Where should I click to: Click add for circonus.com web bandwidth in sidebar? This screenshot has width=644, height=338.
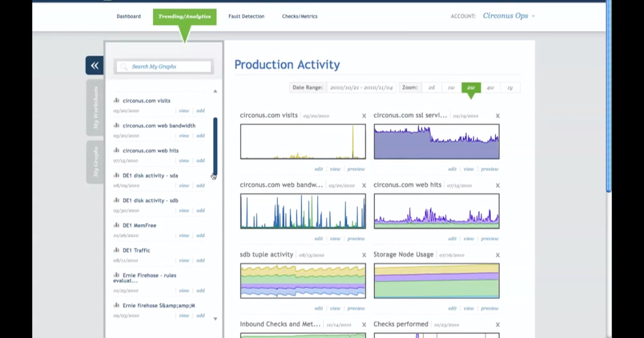tap(201, 135)
